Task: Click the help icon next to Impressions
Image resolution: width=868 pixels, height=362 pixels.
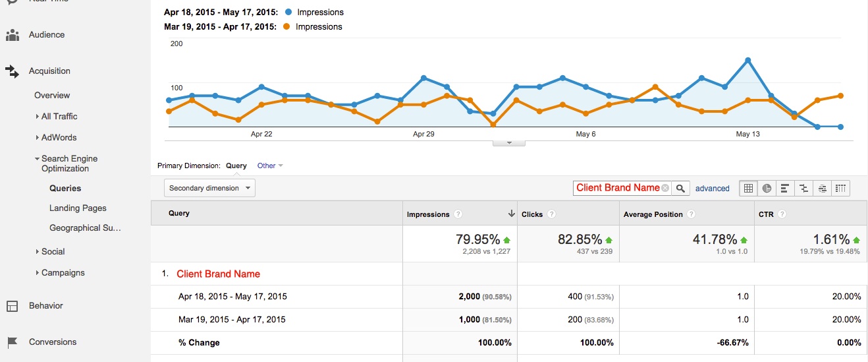Action: click(458, 214)
